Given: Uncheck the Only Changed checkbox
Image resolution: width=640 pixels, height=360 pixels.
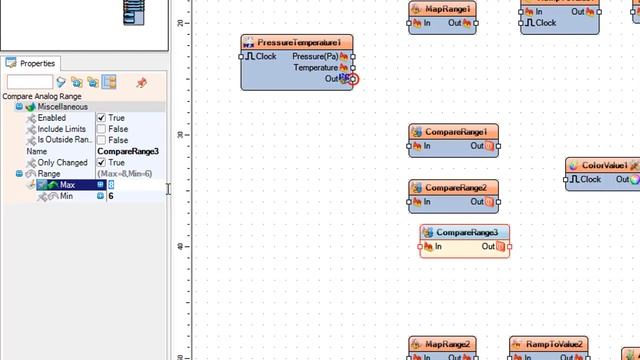Looking at the screenshot, I should tap(101, 162).
